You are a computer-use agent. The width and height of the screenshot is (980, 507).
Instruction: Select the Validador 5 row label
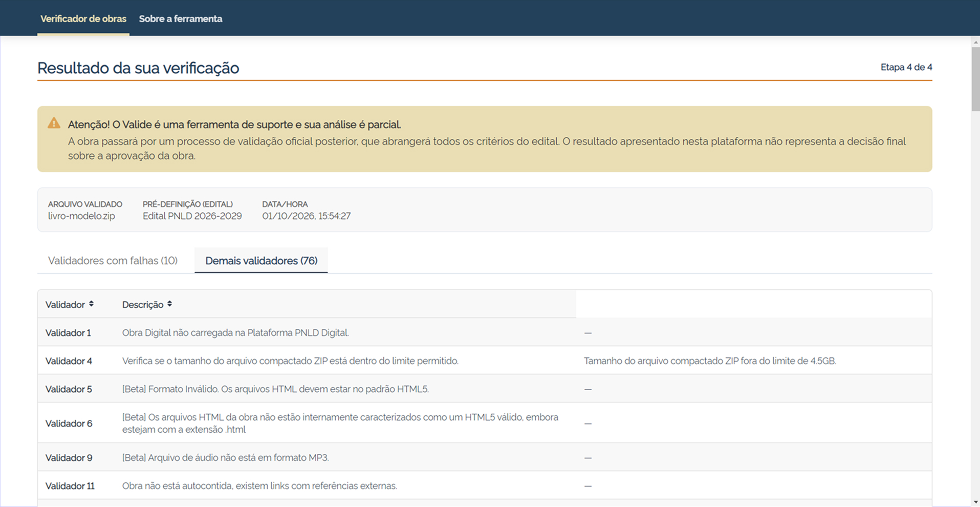pos(69,389)
